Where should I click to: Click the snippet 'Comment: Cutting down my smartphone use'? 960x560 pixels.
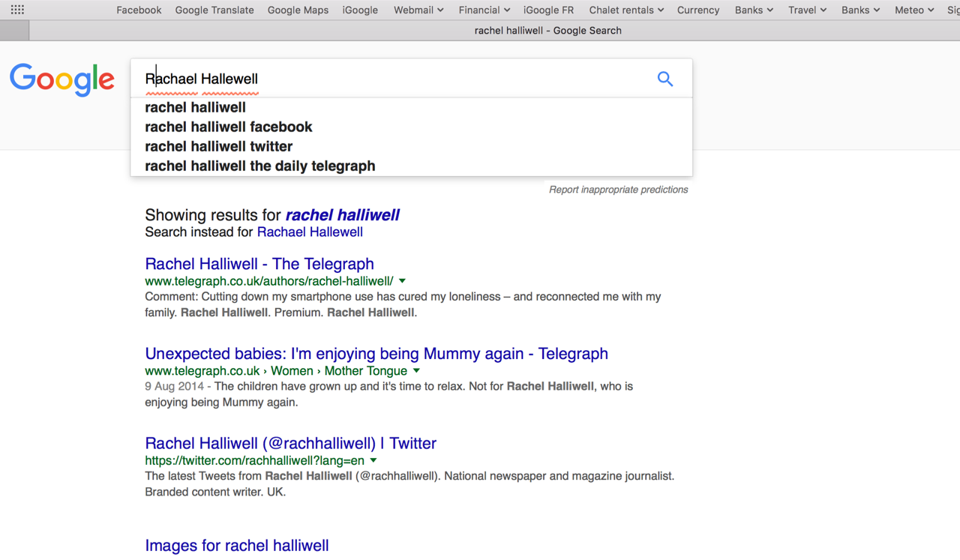(x=403, y=304)
